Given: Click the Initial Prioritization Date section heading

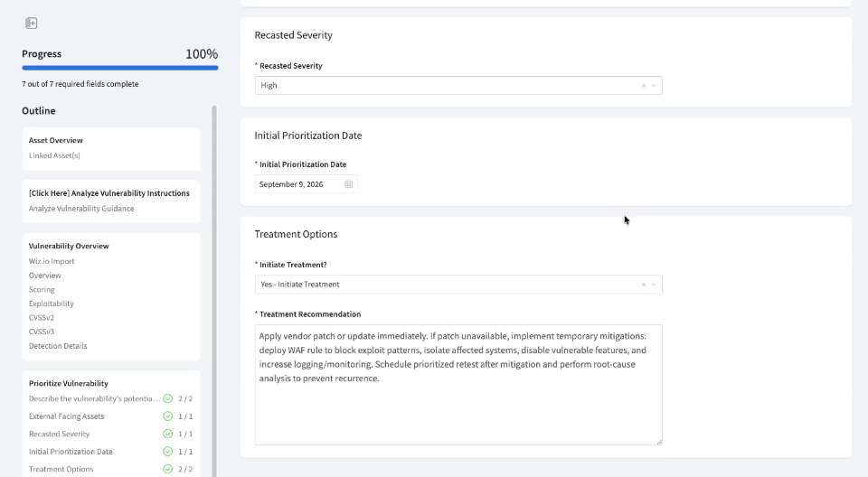Looking at the screenshot, I should tap(307, 136).
